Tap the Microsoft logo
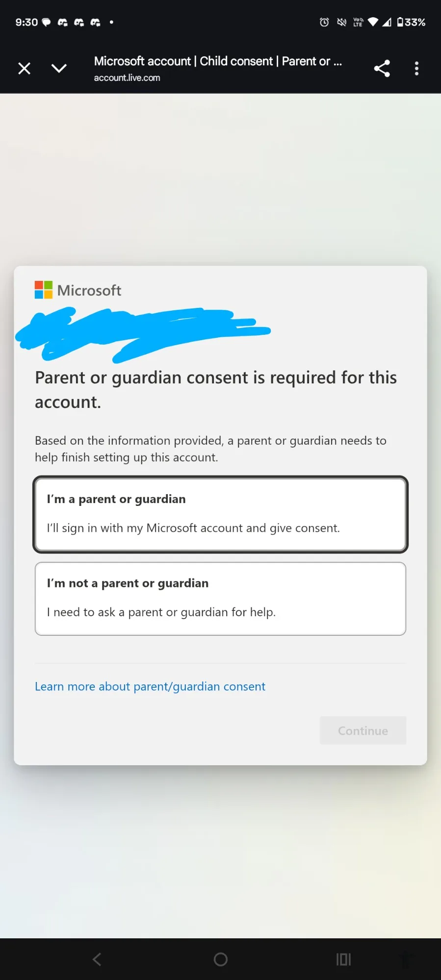 coord(78,290)
